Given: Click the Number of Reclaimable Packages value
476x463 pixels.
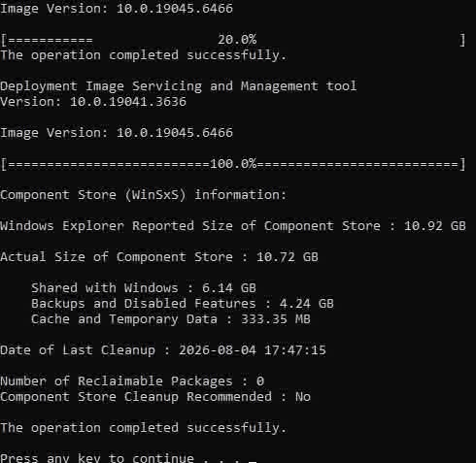Looking at the screenshot, I should [x=260, y=381].
